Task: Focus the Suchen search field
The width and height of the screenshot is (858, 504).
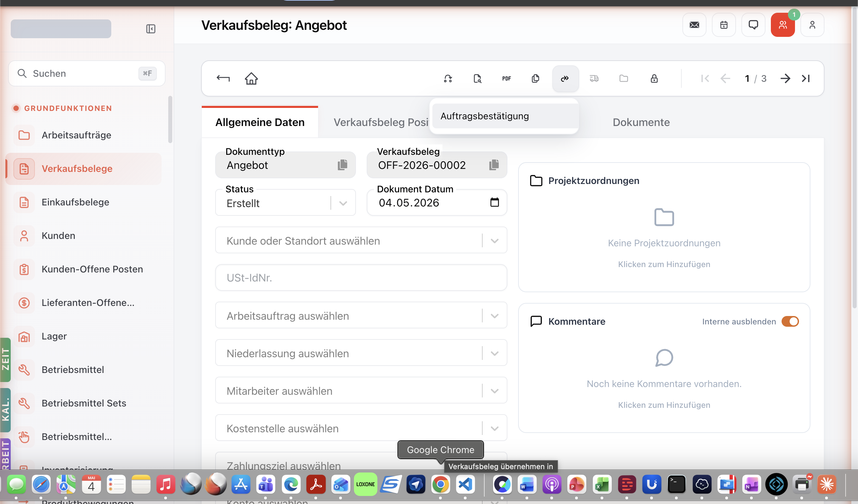Action: [x=87, y=74]
